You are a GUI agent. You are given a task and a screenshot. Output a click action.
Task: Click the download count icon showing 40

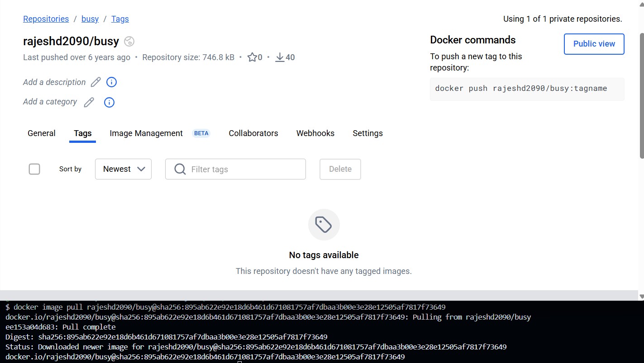tap(280, 57)
